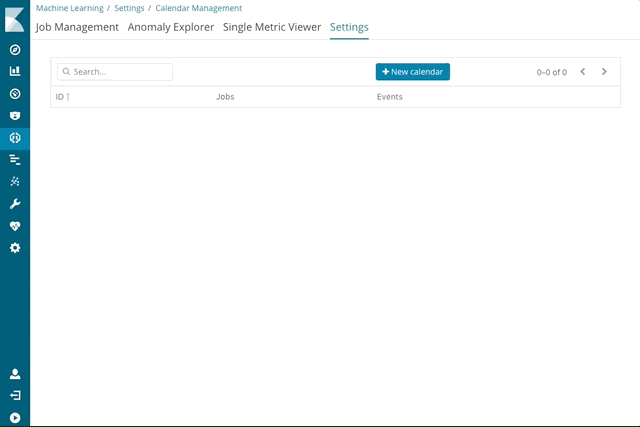Open Visualize via the bar chart icon
Screen dimensions: 640x427
click(15, 71)
